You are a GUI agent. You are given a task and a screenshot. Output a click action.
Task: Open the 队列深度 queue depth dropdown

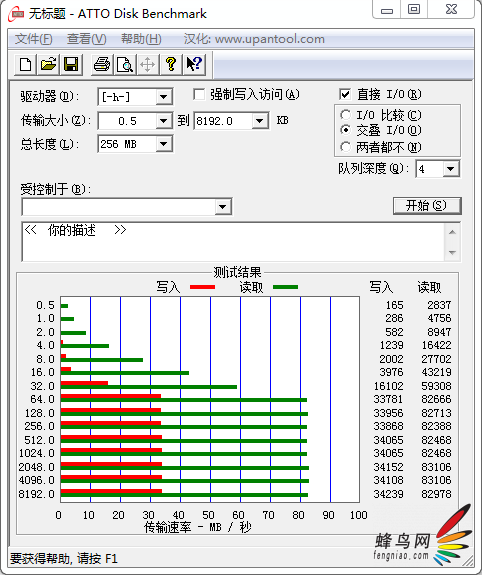[x=451, y=169]
